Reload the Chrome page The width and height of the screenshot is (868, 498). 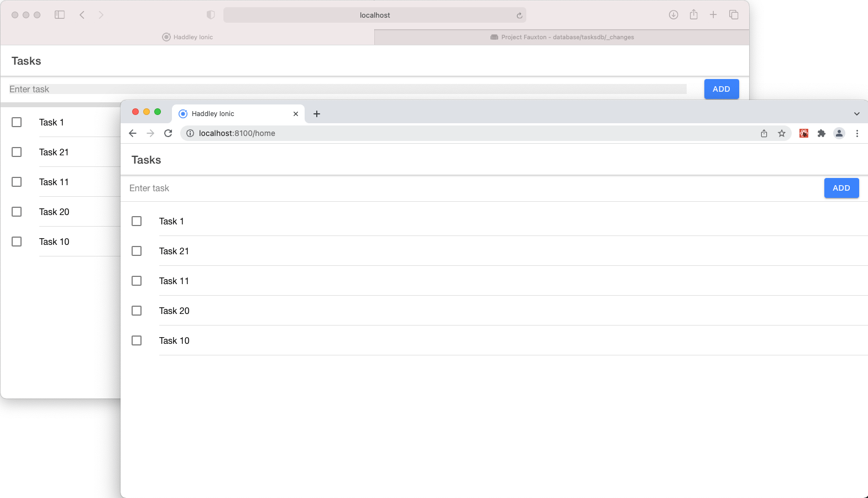tap(168, 133)
